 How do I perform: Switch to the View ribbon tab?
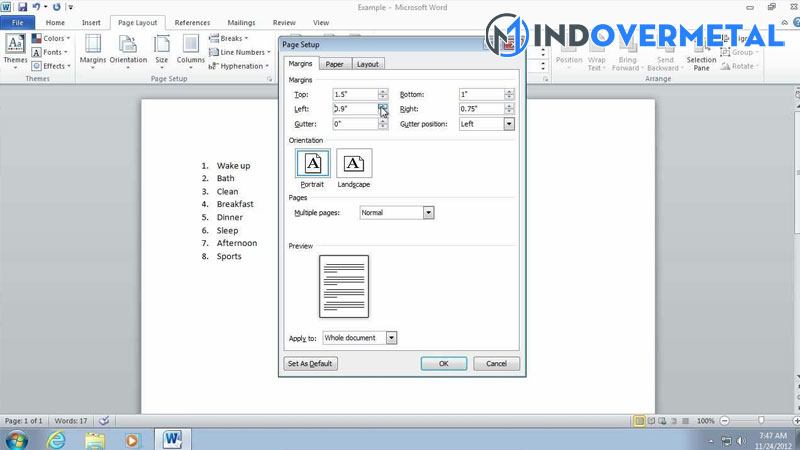click(x=321, y=22)
